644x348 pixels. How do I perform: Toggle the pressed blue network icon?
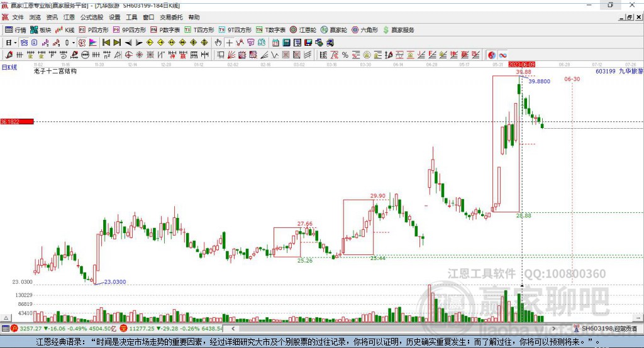tap(24, 43)
